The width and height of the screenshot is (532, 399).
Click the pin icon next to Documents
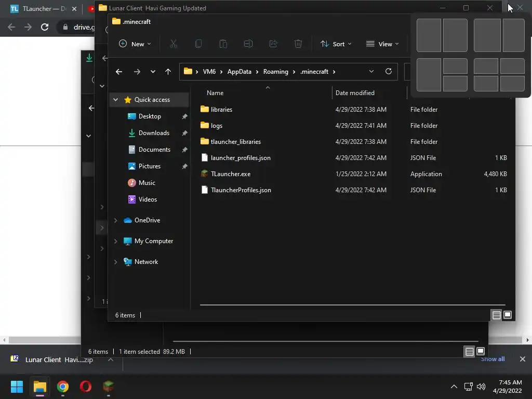click(184, 150)
